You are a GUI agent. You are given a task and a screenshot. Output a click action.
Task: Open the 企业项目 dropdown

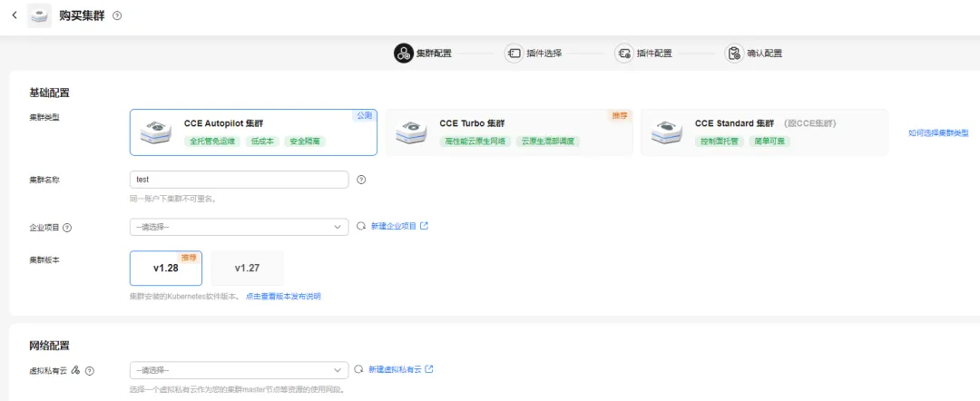point(239,227)
